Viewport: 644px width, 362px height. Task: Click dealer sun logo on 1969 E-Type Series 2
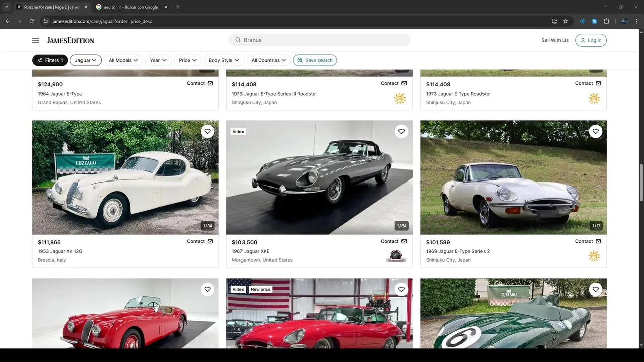(594, 256)
